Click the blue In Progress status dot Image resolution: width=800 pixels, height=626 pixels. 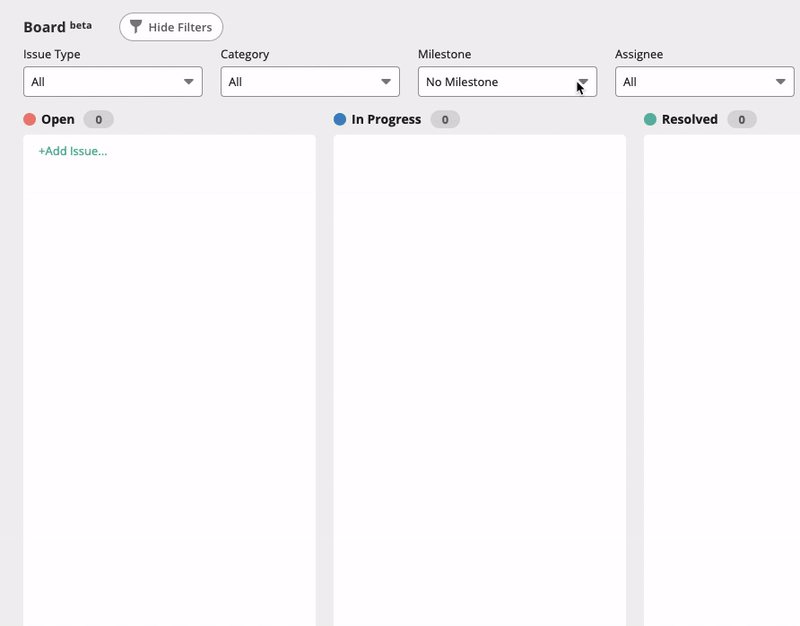pos(340,119)
